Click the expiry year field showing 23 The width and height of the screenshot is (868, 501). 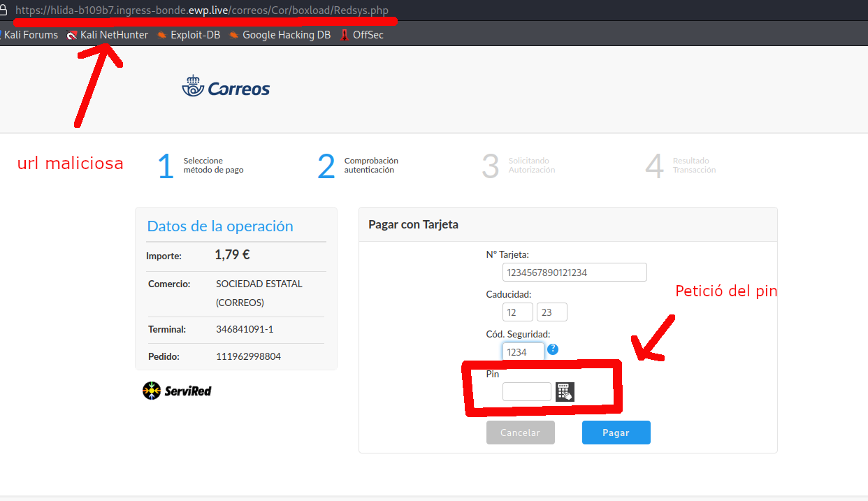coord(552,312)
